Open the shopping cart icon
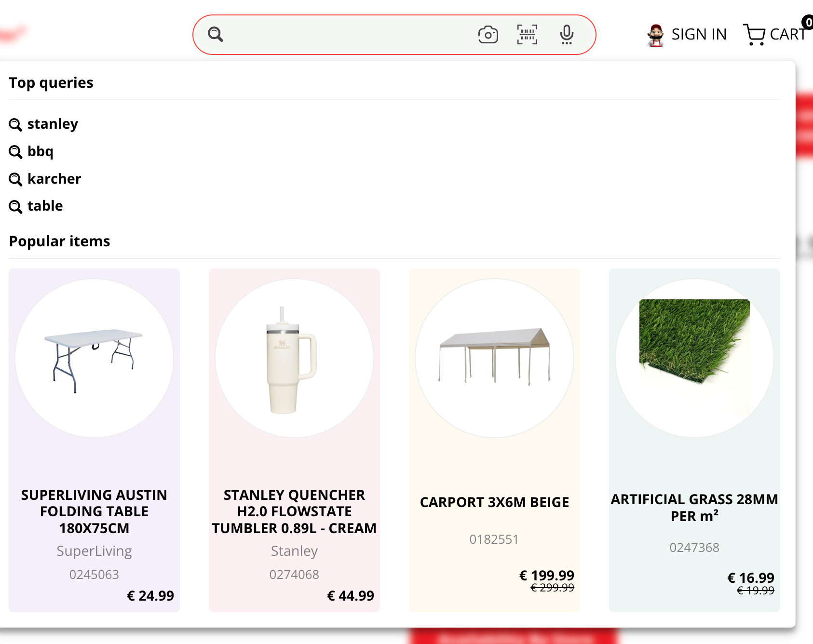The height and width of the screenshot is (644, 813). 754,35
